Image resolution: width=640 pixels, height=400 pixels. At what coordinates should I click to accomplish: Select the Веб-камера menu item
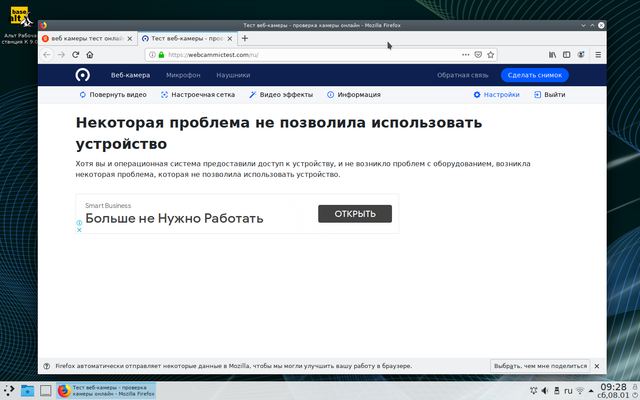pyautogui.click(x=131, y=75)
